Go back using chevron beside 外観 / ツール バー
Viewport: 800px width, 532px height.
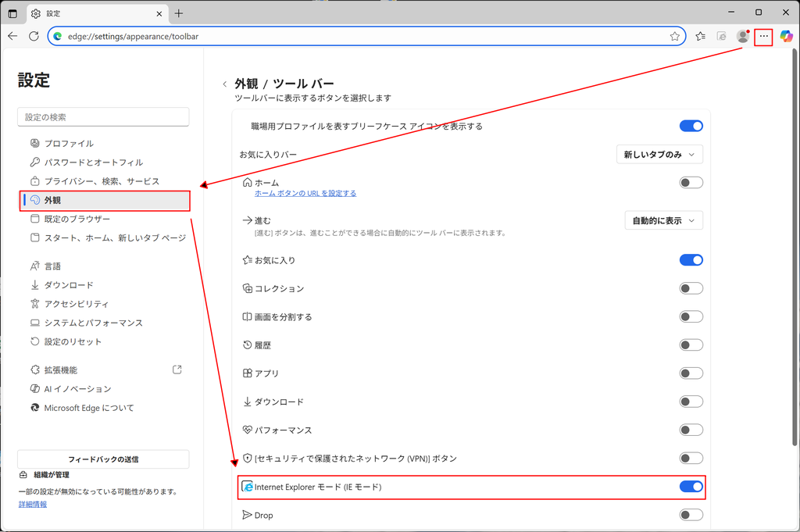pos(225,84)
